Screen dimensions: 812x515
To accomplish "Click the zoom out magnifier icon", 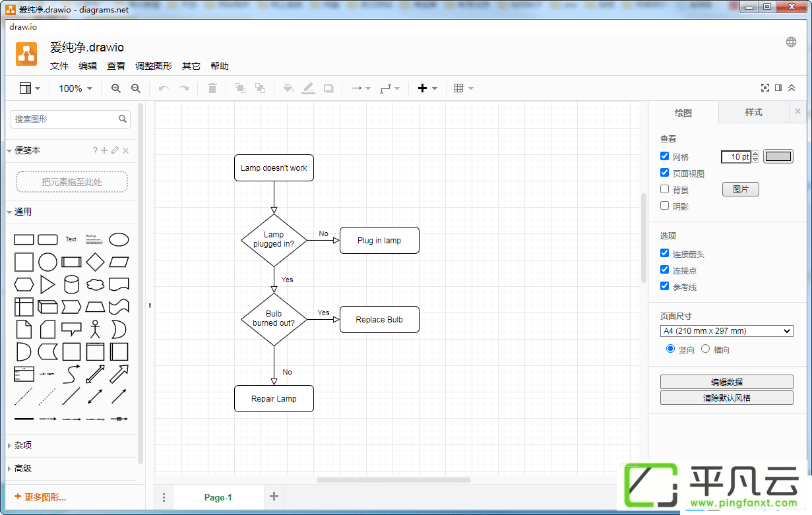I will pyautogui.click(x=136, y=88).
